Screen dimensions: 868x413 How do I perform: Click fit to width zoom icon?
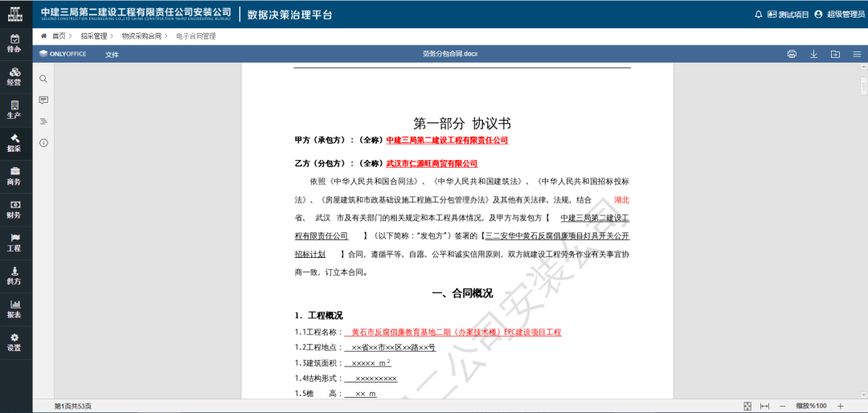point(765,406)
